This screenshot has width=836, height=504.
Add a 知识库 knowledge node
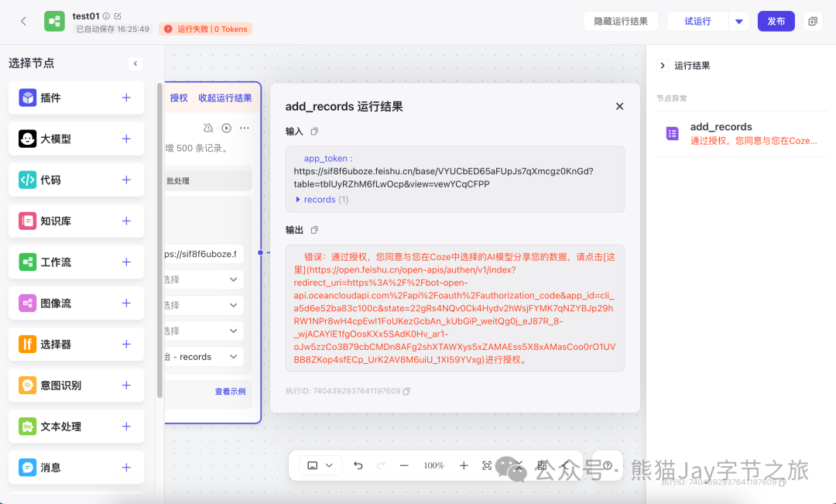(126, 221)
